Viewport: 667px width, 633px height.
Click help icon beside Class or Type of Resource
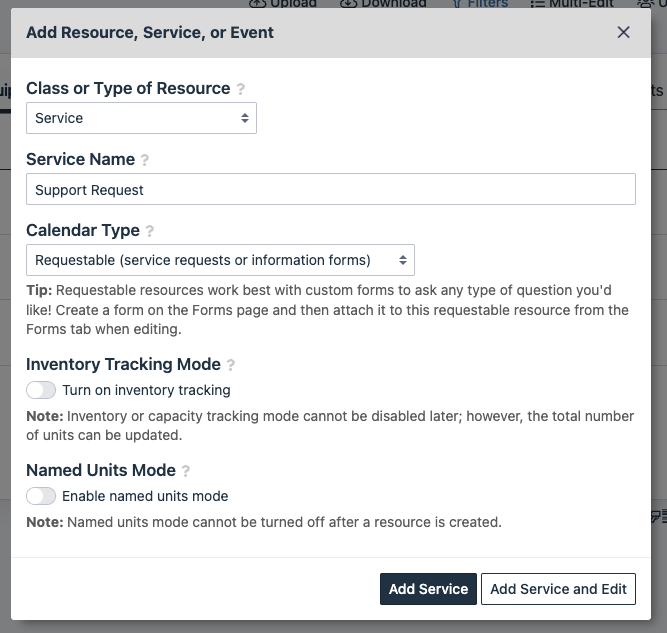(x=241, y=89)
